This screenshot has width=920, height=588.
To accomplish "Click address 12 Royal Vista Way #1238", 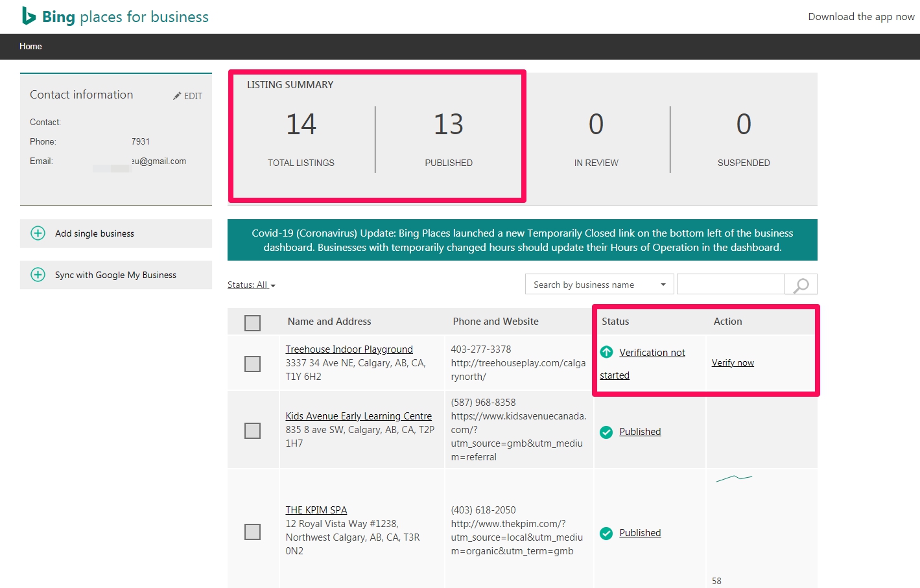I will pyautogui.click(x=353, y=537).
